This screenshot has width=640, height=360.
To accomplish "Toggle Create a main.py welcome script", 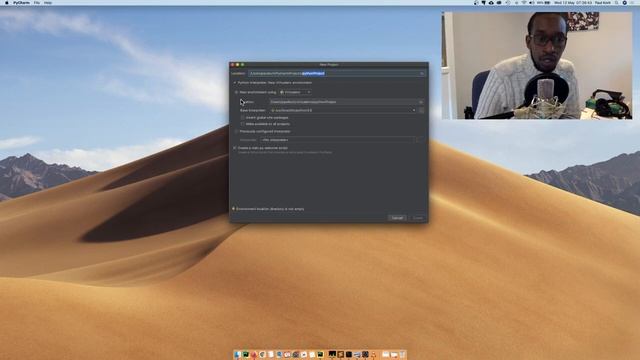I will [x=235, y=148].
